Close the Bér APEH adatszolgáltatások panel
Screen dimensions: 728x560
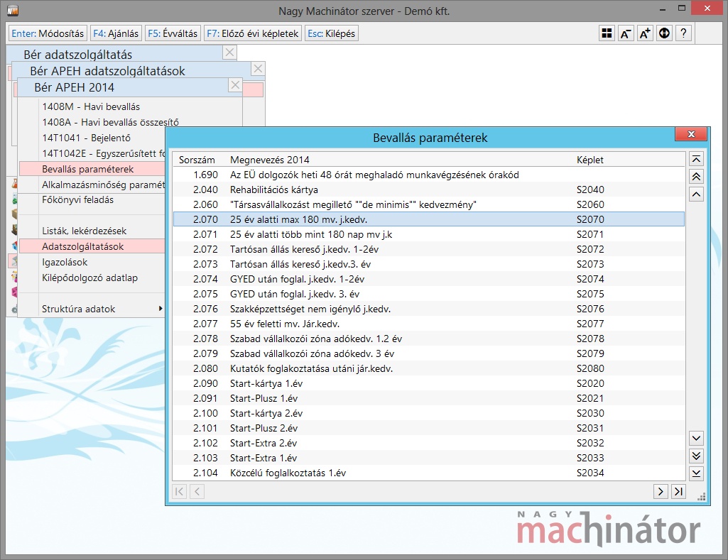click(x=258, y=69)
